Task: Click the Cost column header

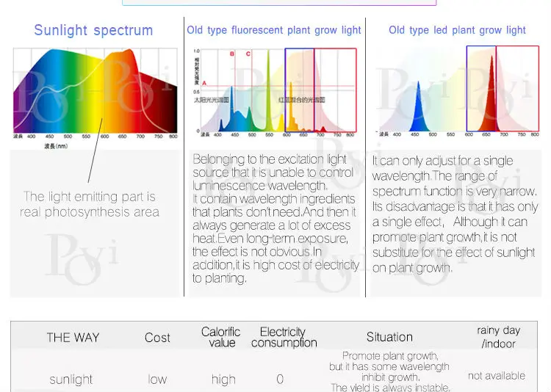Action: pos(157,338)
